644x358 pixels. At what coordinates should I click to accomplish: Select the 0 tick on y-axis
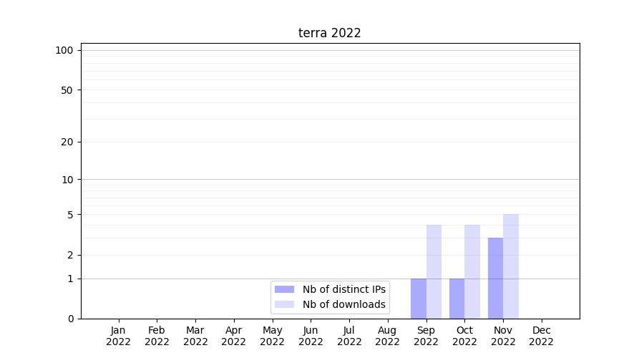point(70,319)
